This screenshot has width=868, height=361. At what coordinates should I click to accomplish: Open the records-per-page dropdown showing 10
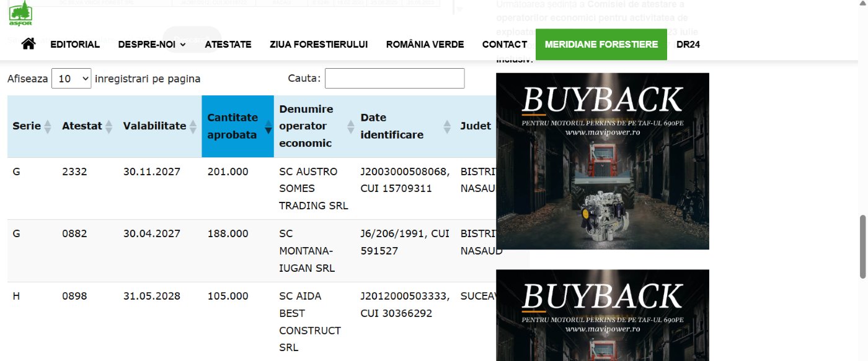coord(71,79)
